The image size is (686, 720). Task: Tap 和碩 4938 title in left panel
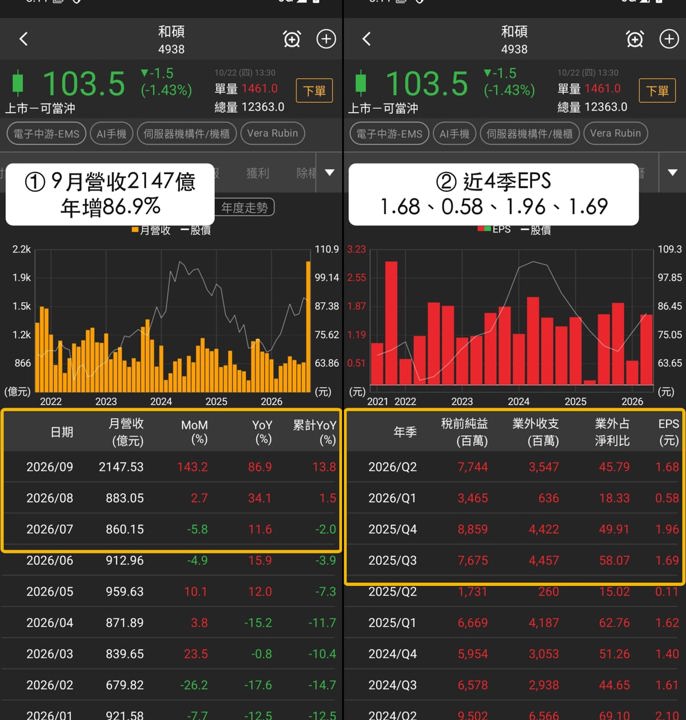(171, 39)
